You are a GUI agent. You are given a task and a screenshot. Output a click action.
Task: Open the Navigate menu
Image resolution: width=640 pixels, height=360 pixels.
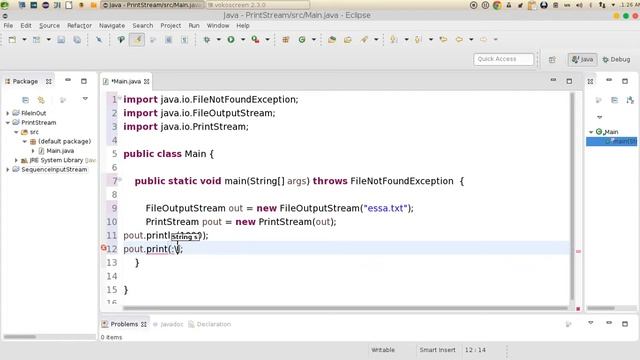click(x=112, y=25)
